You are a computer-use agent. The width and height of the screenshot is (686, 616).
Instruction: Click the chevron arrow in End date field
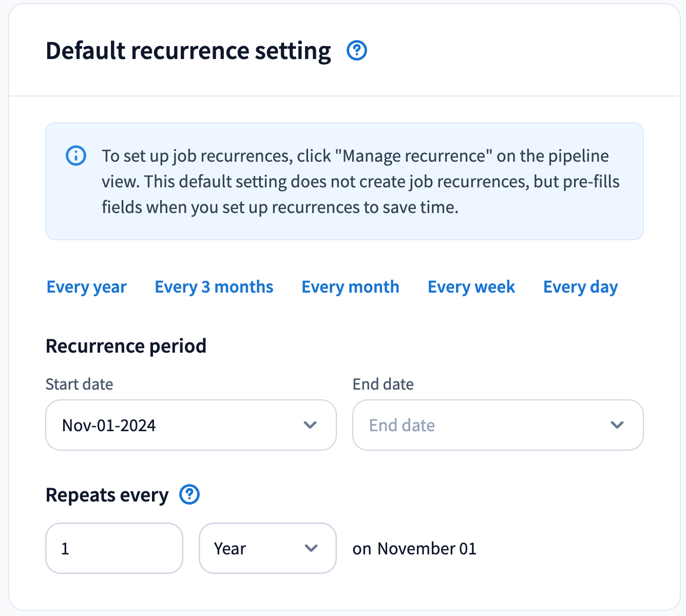coord(617,425)
